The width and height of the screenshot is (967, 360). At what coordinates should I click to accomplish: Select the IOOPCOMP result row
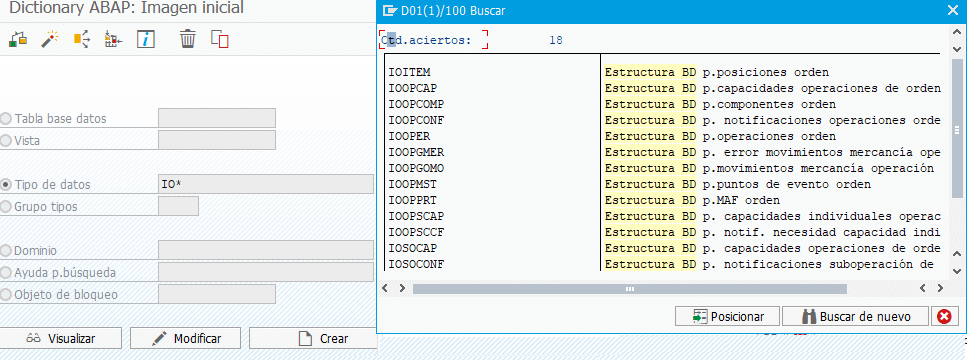[664, 104]
